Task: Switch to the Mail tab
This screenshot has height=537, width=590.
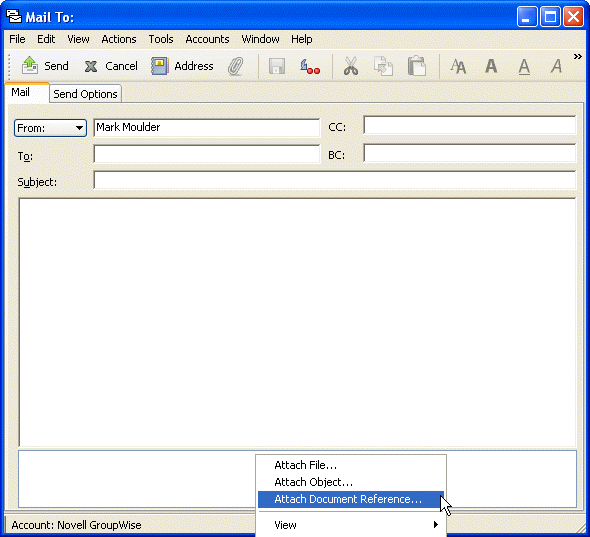Action: [27, 93]
